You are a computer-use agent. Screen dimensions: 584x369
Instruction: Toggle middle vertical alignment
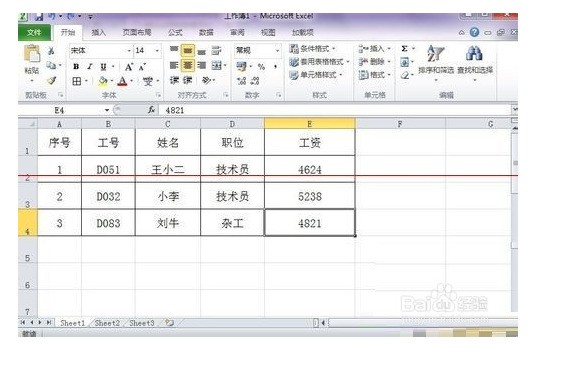pos(188,50)
